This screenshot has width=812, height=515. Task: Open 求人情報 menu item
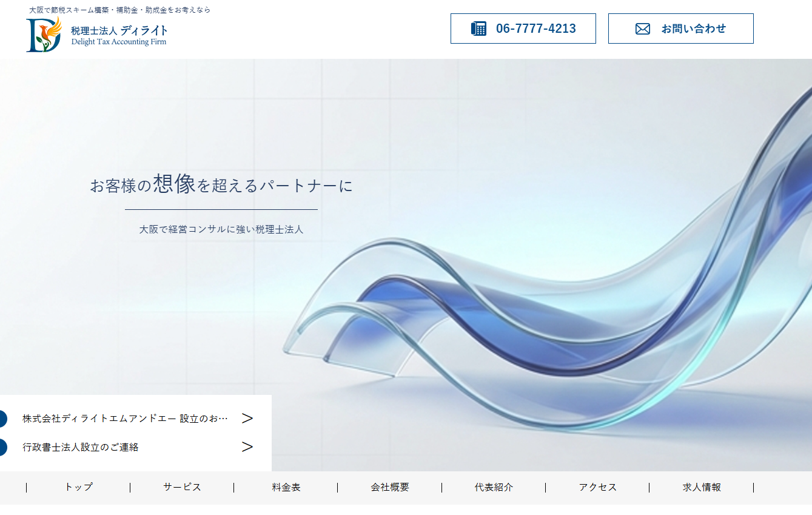pos(702,487)
